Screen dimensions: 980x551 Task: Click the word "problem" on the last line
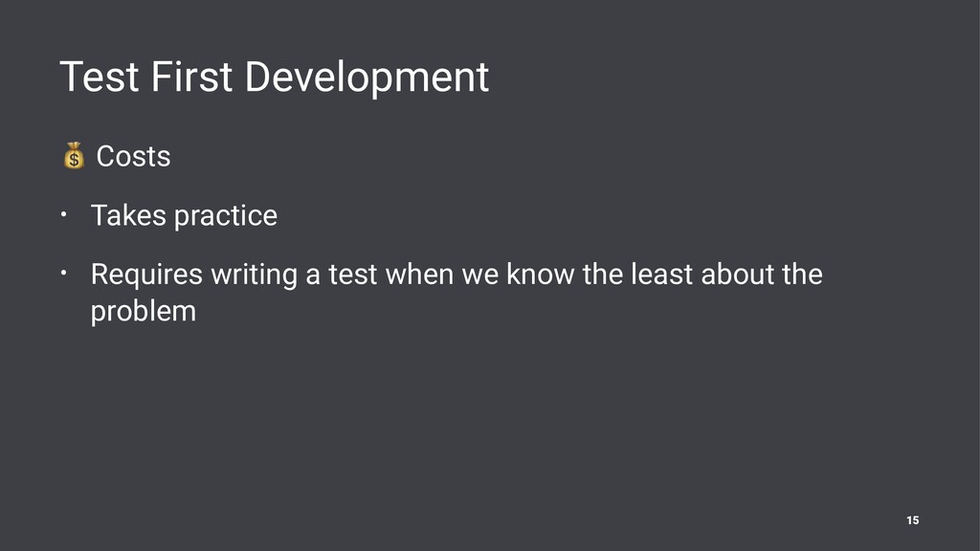tap(144, 311)
